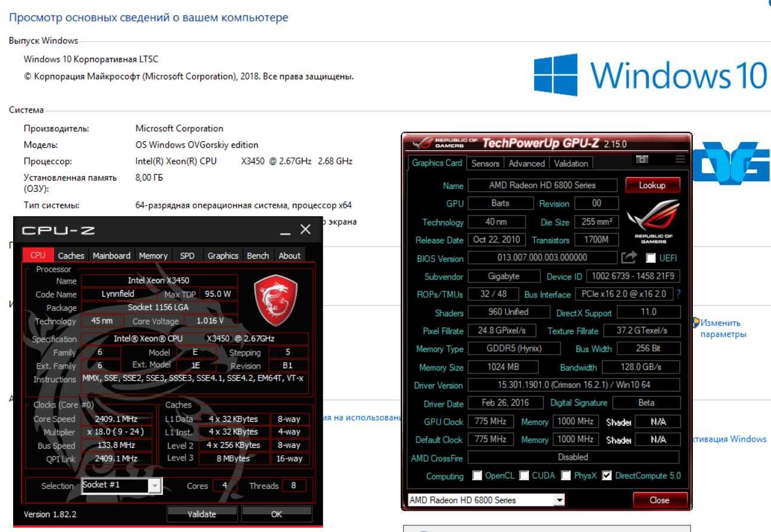Click the shield icon beside Изменить параметры
This screenshot has height=532, width=771.
[695, 323]
